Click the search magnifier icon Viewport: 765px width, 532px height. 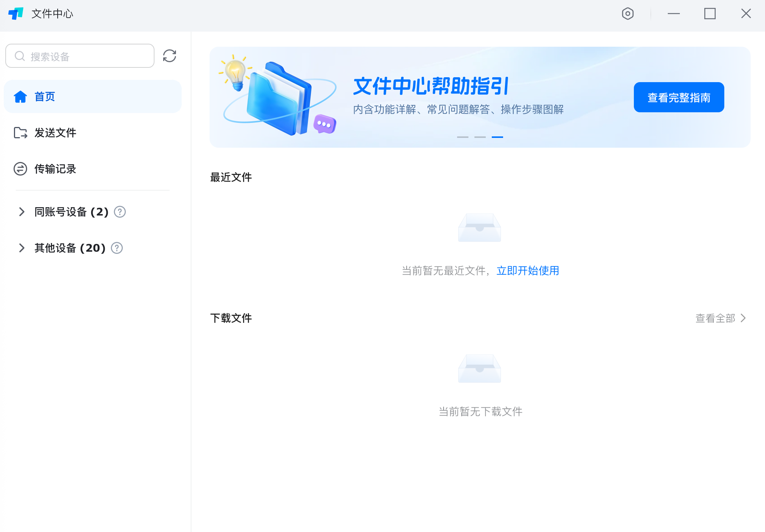point(20,56)
